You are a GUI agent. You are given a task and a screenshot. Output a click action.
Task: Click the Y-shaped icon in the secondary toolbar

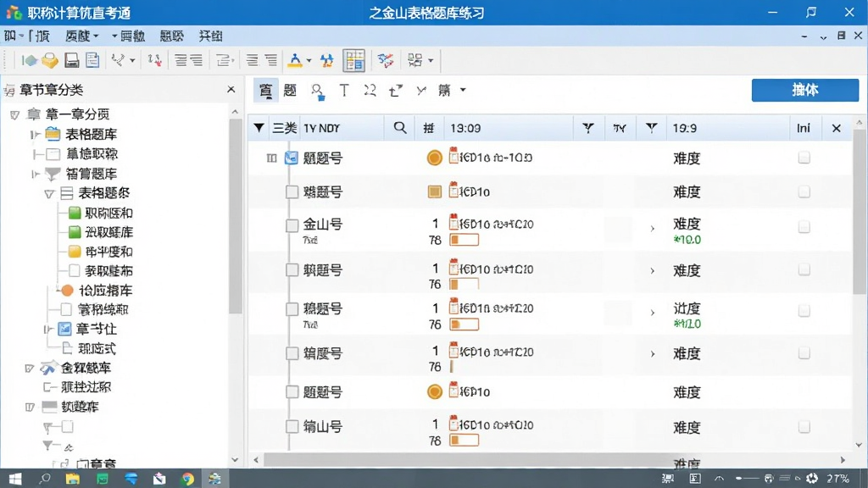click(x=421, y=90)
